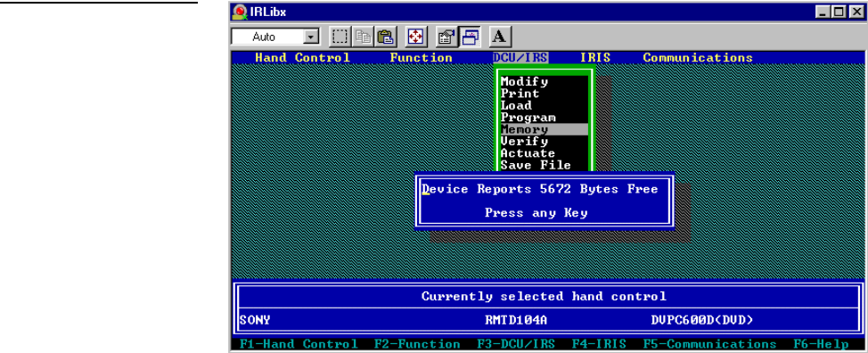This screenshot has height=353, width=868.
Task: Toggle the Background toolbar icon
Action: (x=470, y=37)
